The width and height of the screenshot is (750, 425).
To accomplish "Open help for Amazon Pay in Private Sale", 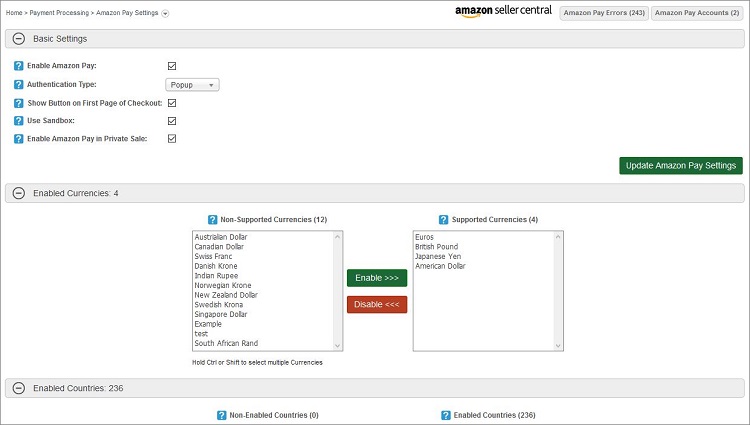I will click(x=19, y=139).
